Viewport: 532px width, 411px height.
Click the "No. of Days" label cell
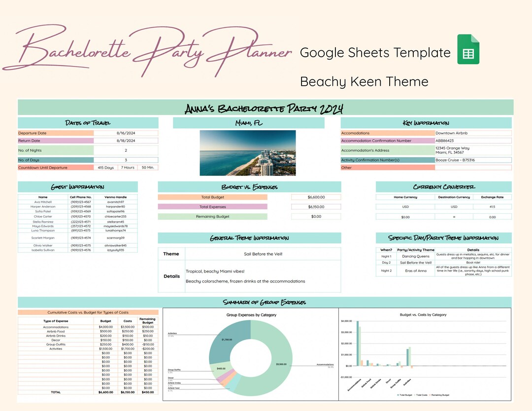[x=56, y=160]
